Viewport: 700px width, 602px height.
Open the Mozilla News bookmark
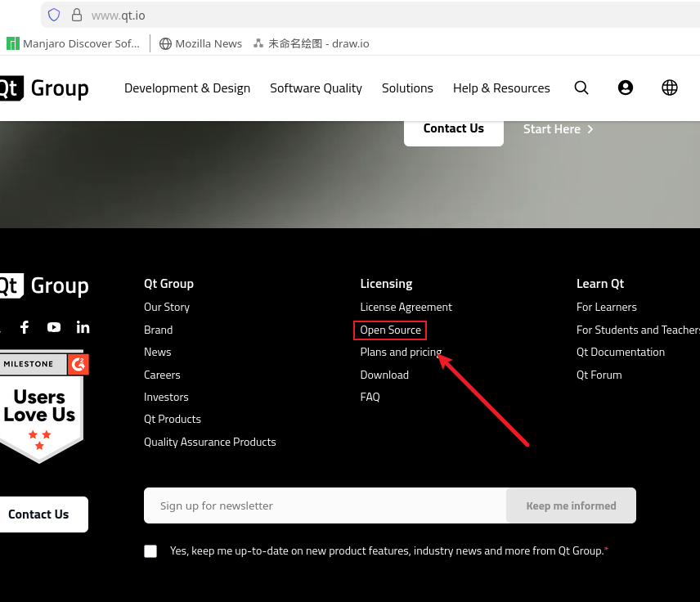click(201, 44)
